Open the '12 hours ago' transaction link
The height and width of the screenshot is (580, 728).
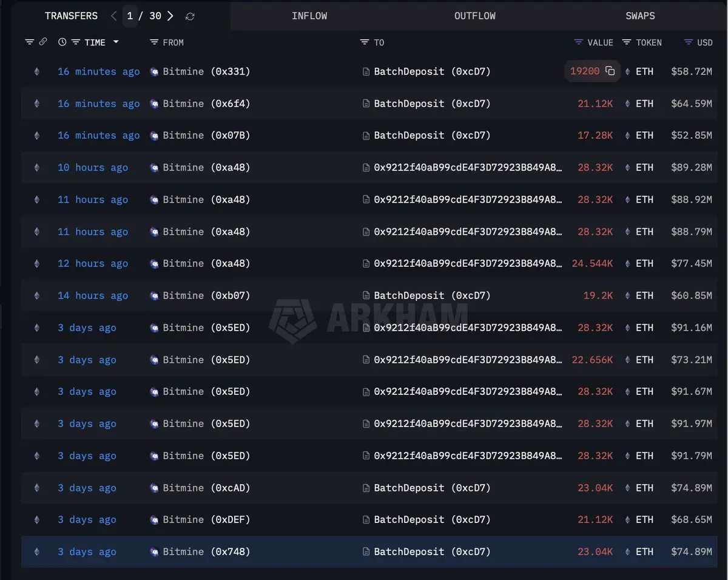point(93,263)
